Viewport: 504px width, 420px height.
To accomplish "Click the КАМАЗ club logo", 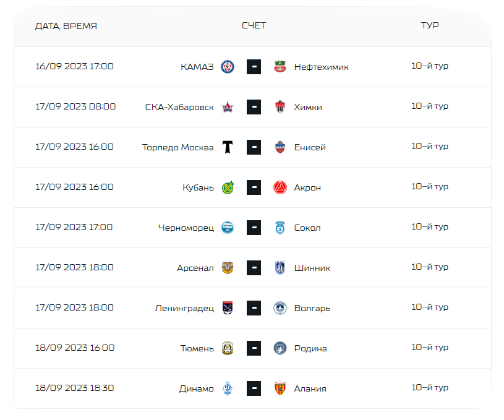I will tap(228, 67).
